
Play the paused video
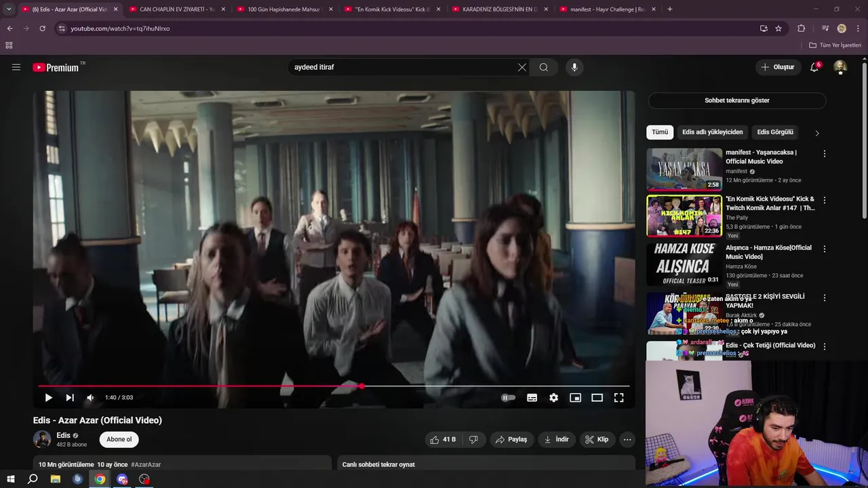click(x=48, y=398)
